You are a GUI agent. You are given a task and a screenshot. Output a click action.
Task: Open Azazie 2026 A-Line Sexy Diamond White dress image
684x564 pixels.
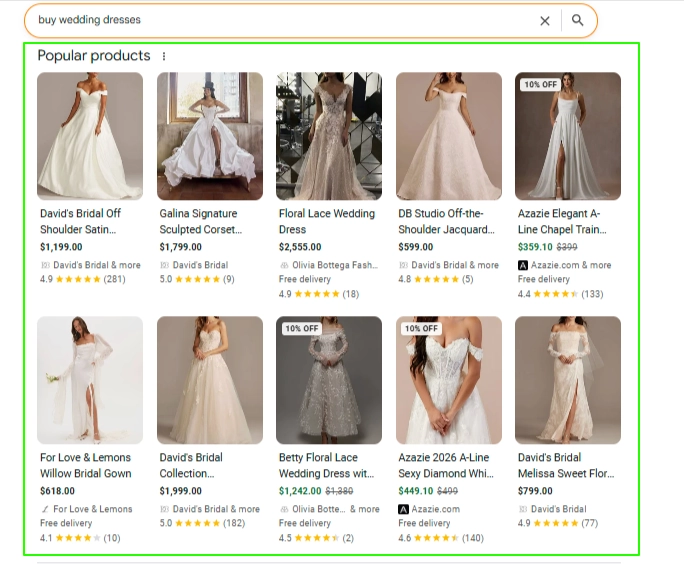[x=449, y=380]
